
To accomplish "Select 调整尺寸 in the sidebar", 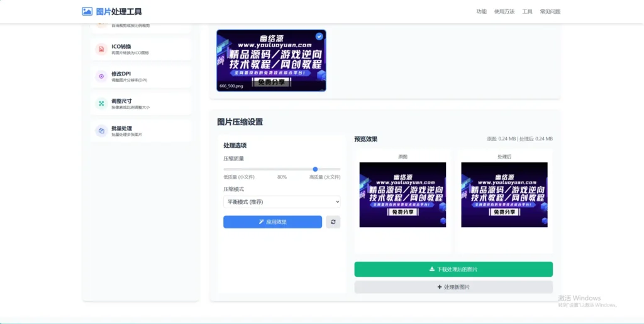I will 141,103.
